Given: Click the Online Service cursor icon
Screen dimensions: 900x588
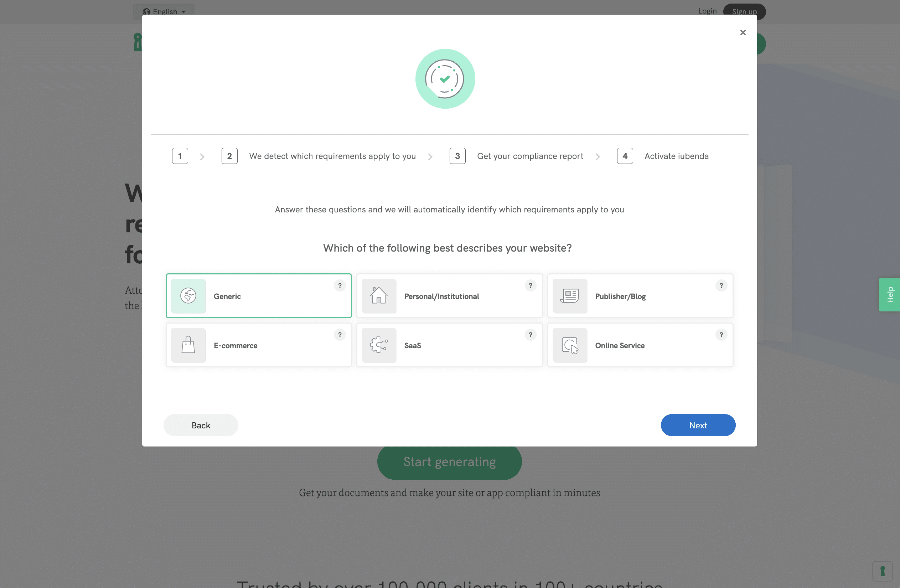Looking at the screenshot, I should (x=569, y=345).
